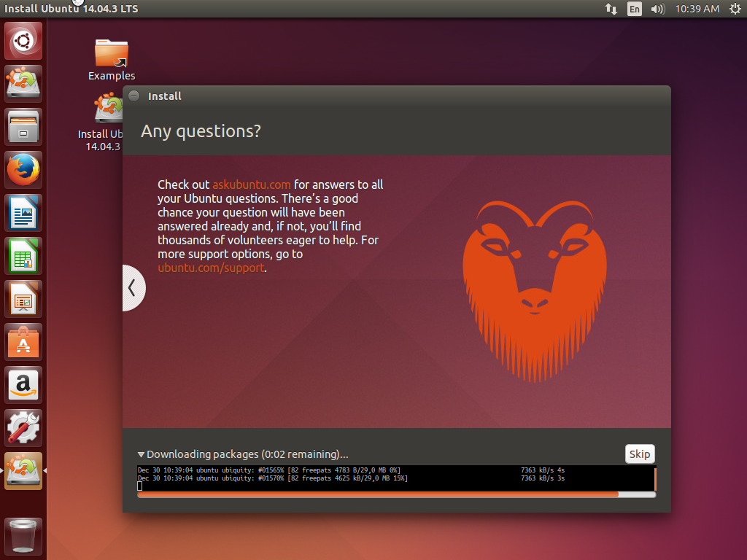The image size is (747, 560).
Task: Click the Install window title text
Action: 164,96
